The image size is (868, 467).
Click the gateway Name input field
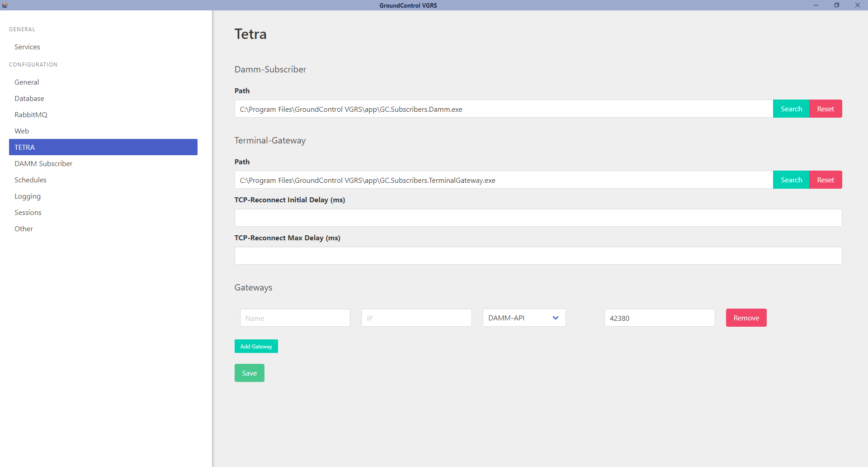[x=295, y=318]
